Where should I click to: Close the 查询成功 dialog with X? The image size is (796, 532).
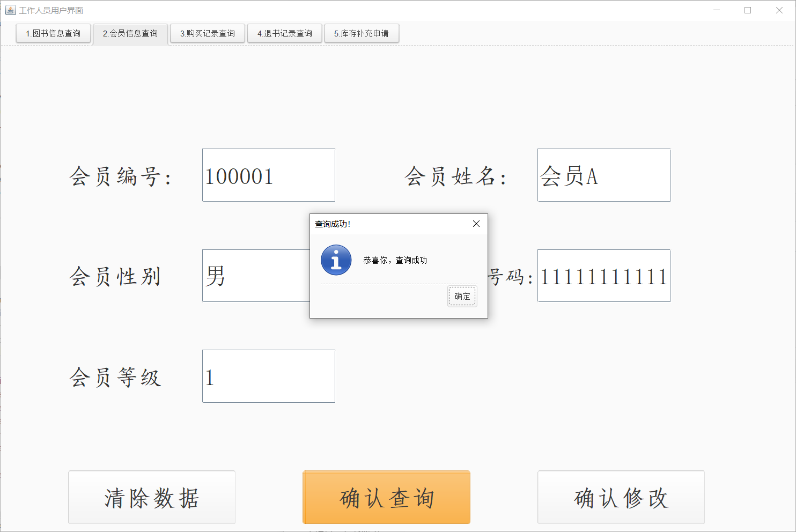click(476, 224)
